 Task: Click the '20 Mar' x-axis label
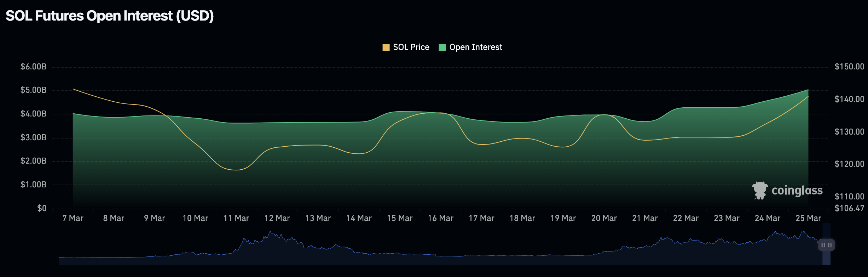point(604,218)
